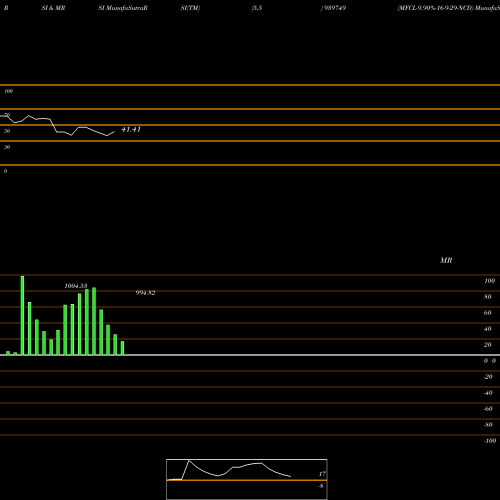The height and width of the screenshot is (500, 500).
Task: Click the MFCL-9.90%-16-9-29-NCD title text
Action: pyautogui.click(x=435, y=8)
